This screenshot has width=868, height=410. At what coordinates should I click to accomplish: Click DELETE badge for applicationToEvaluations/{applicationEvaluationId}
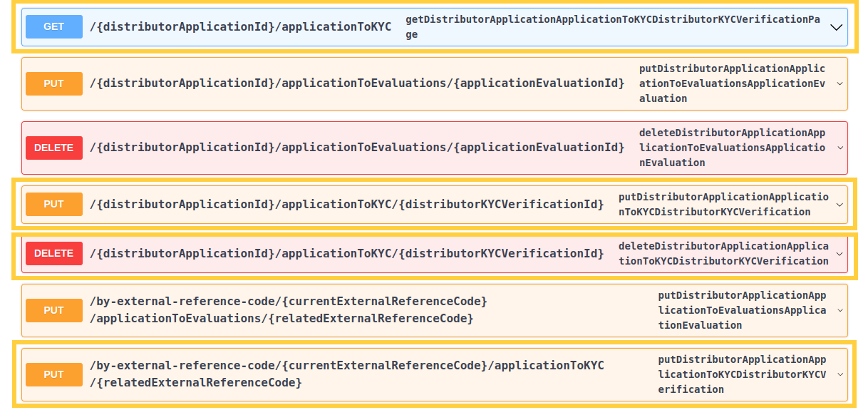tap(54, 148)
